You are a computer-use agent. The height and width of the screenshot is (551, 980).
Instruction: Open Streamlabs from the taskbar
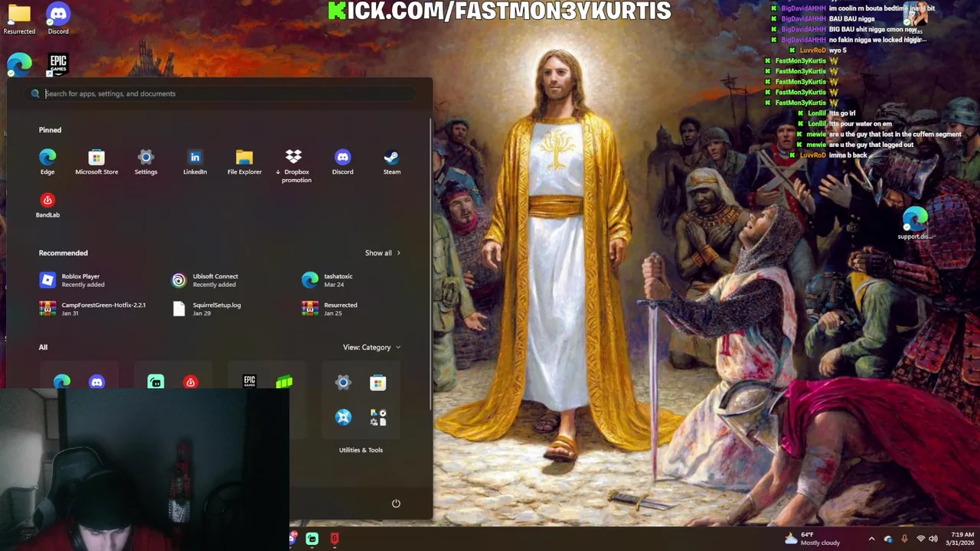[312, 539]
